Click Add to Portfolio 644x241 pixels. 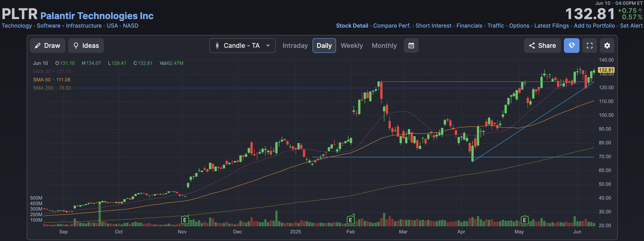pos(594,26)
